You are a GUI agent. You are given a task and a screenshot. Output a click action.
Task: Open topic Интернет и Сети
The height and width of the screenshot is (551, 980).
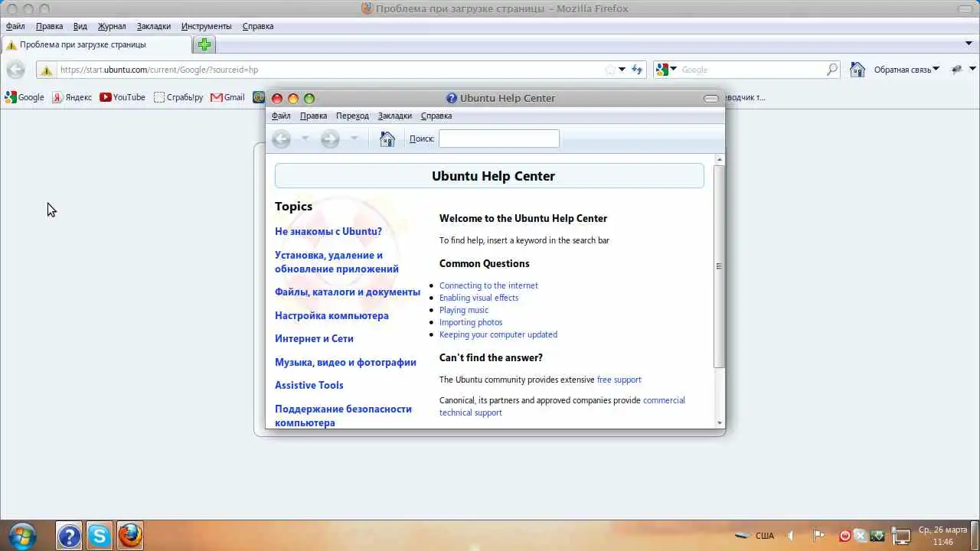[x=314, y=338]
